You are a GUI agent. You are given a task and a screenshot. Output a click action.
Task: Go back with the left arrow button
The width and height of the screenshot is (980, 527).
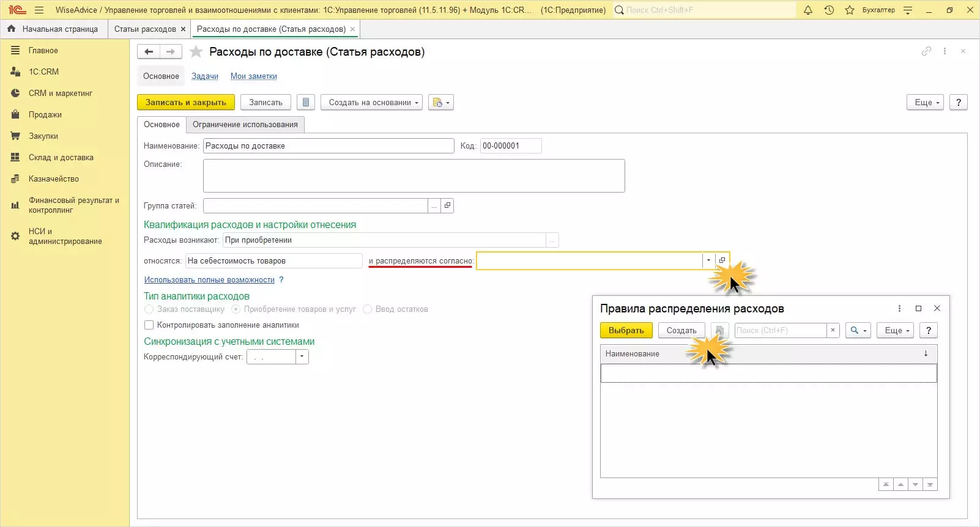point(149,52)
